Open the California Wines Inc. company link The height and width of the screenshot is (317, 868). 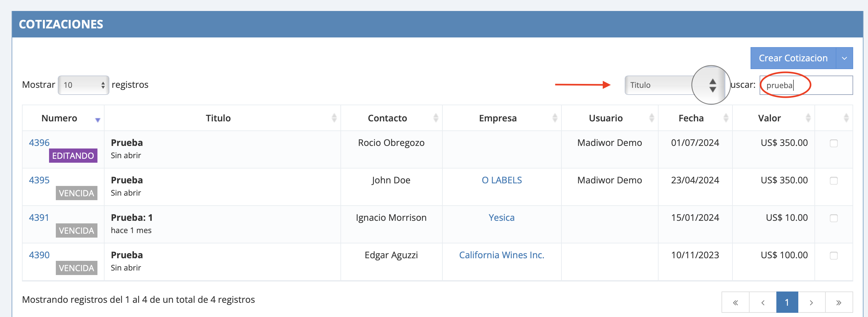(x=501, y=255)
